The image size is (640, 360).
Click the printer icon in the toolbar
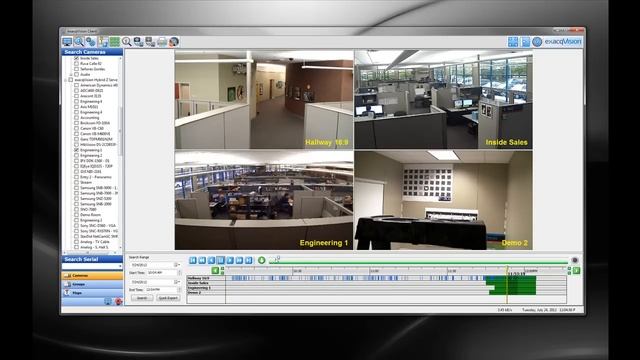[x=162, y=42]
